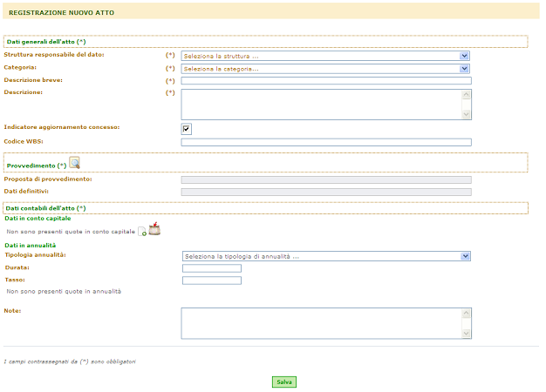Click the money bag icon near conto capitale
Screen dimensions: 546x392
pyautogui.click(x=154, y=229)
